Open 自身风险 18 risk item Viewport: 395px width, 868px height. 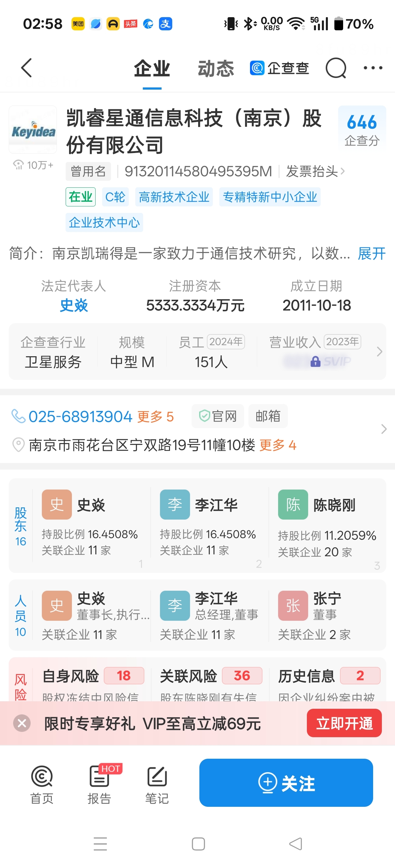click(93, 676)
